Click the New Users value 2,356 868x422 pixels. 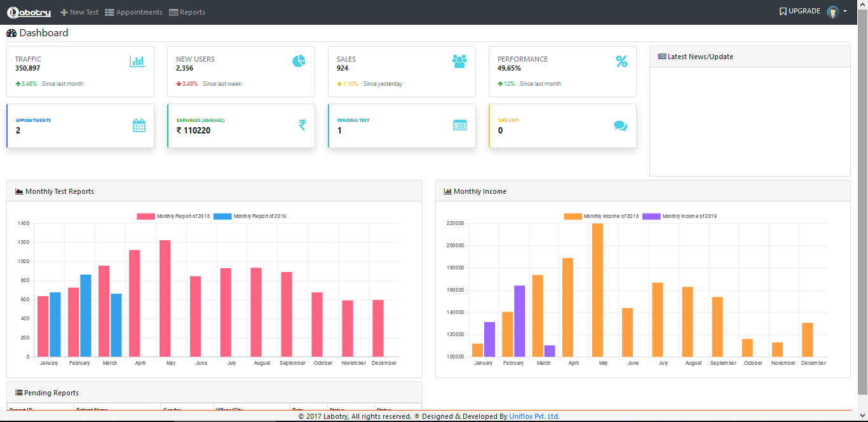pyautogui.click(x=185, y=68)
